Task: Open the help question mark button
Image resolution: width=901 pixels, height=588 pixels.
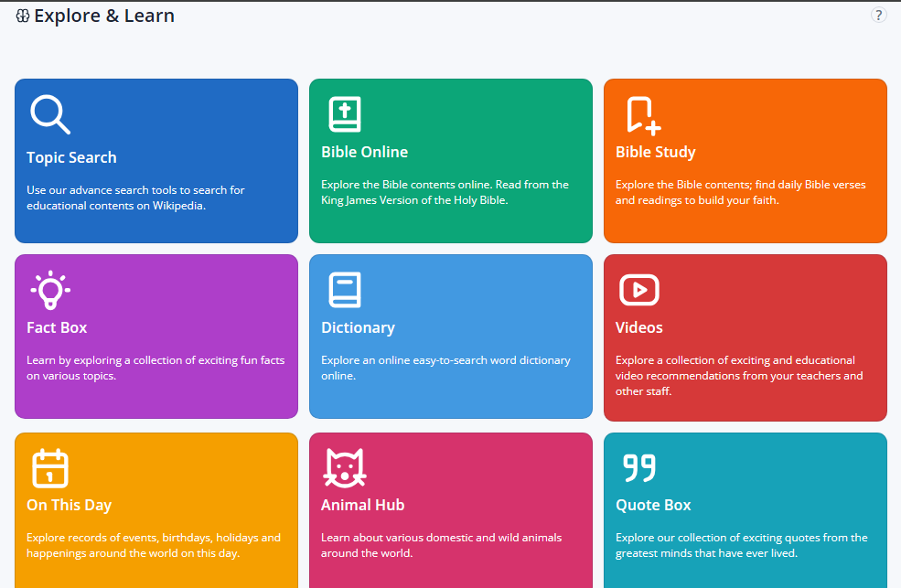Action: (879, 15)
